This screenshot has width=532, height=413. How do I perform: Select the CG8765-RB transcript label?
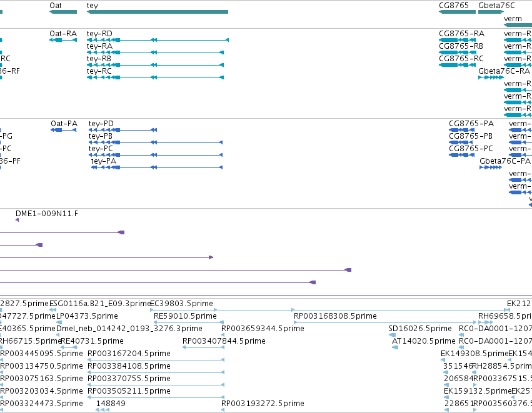click(461, 46)
